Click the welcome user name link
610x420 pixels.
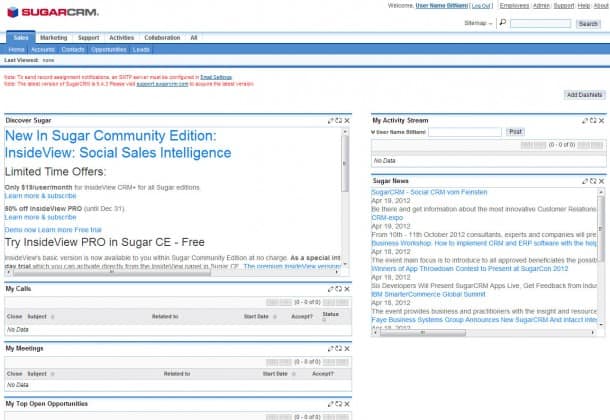(442, 6)
